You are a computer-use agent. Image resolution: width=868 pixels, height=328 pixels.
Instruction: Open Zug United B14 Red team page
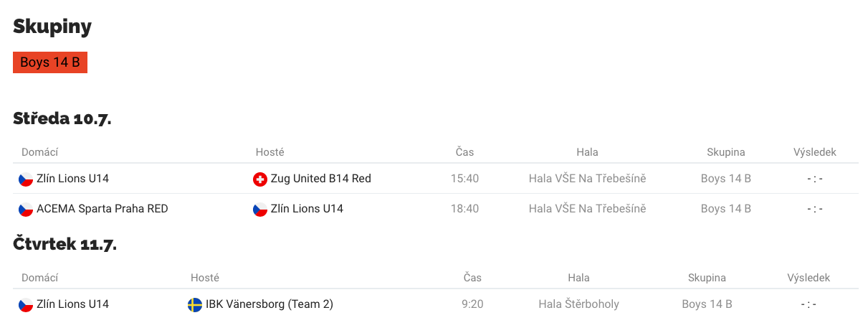(320, 179)
